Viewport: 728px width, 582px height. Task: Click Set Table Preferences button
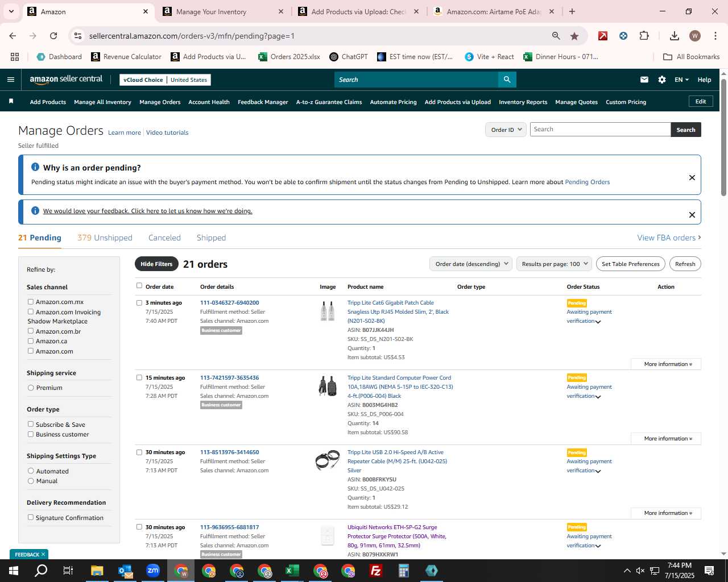[x=630, y=264]
